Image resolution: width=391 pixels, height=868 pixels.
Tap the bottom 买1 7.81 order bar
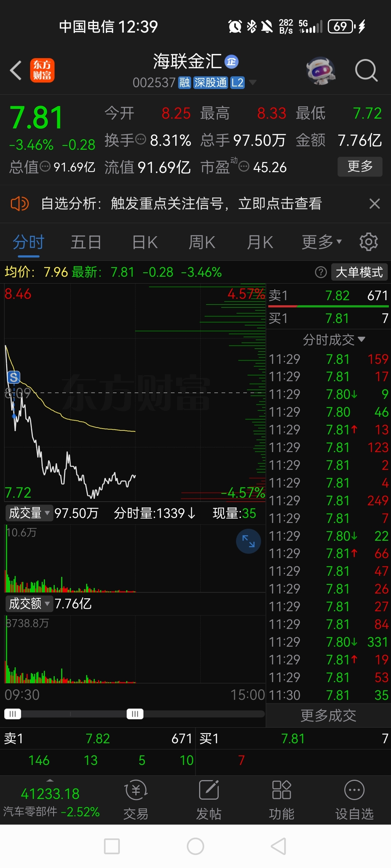click(294, 739)
